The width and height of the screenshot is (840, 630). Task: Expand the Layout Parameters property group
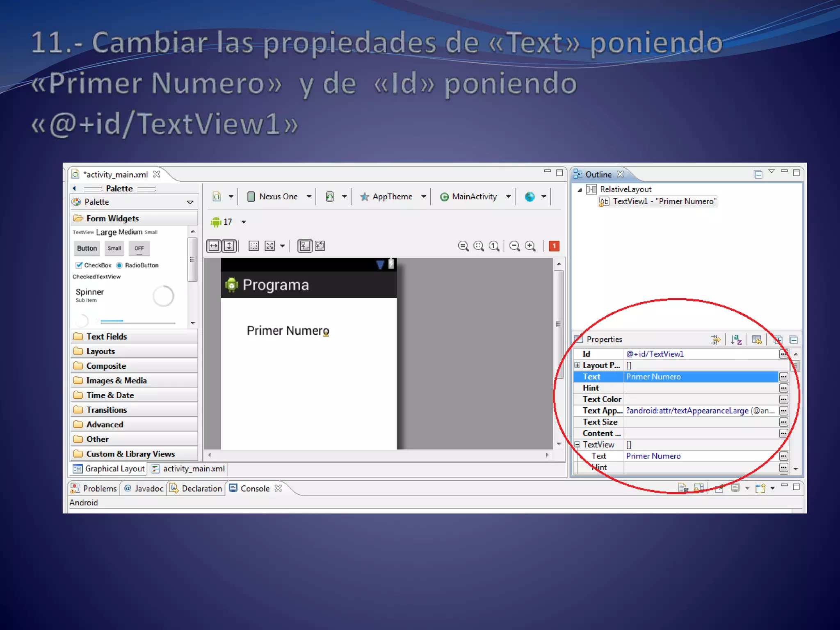click(577, 365)
